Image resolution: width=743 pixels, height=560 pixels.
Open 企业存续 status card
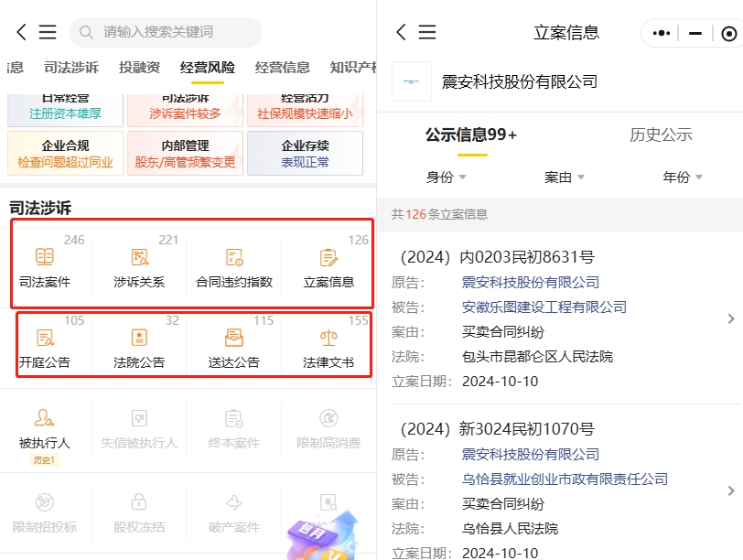tap(306, 154)
